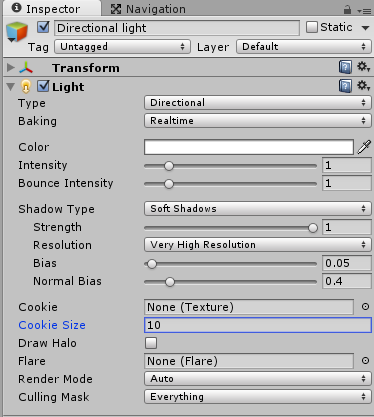Open the shadow Resolution dropdown
The image size is (374, 417).
pos(258,245)
